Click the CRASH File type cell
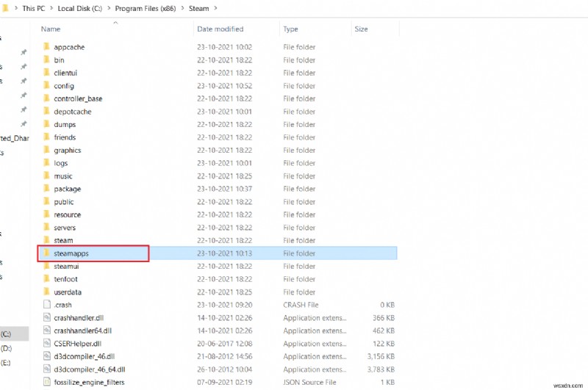This screenshot has height=390, width=588. pos(301,305)
